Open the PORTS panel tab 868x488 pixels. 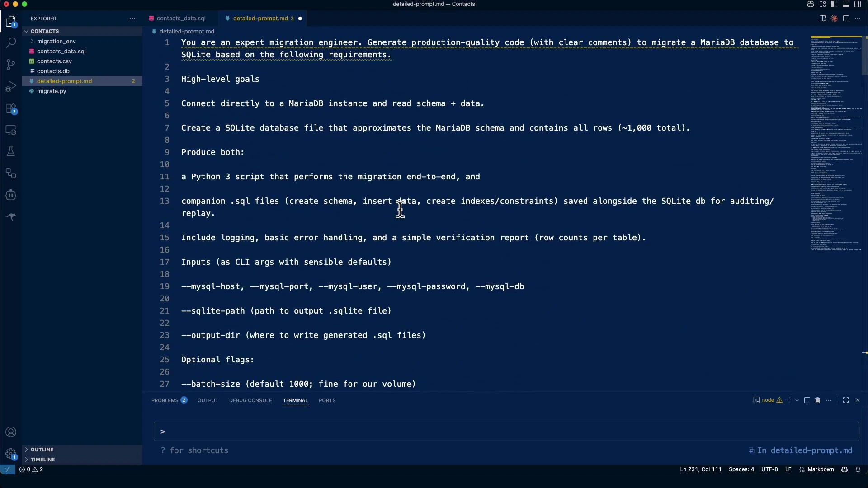[327, 400]
